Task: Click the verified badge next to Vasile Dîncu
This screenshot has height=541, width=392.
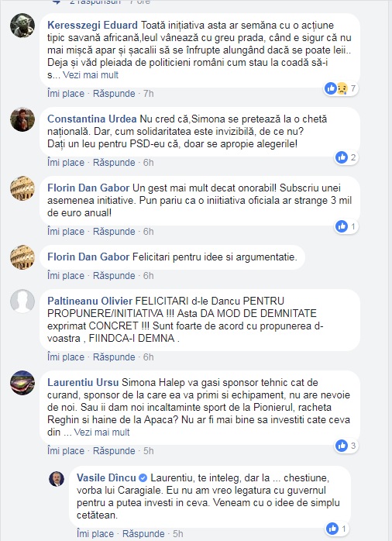Action: tap(143, 478)
